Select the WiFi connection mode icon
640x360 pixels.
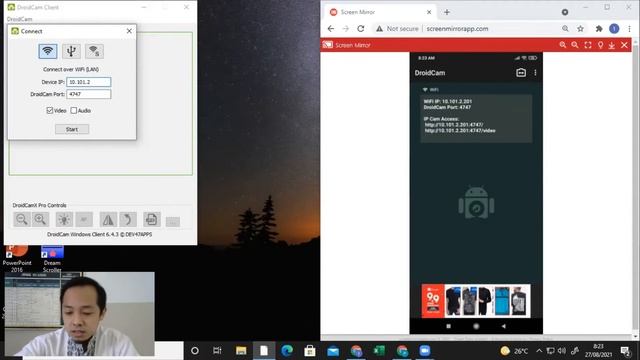click(x=48, y=51)
